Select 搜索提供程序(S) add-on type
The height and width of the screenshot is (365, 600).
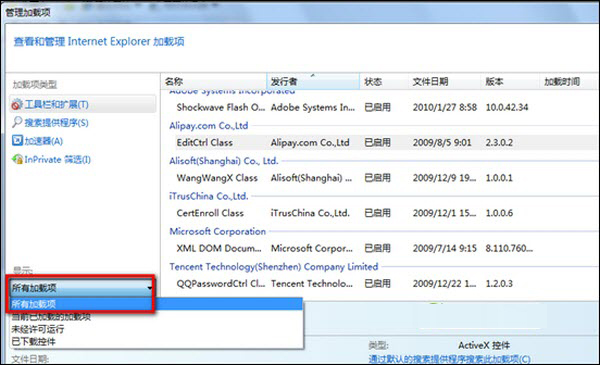(56, 123)
